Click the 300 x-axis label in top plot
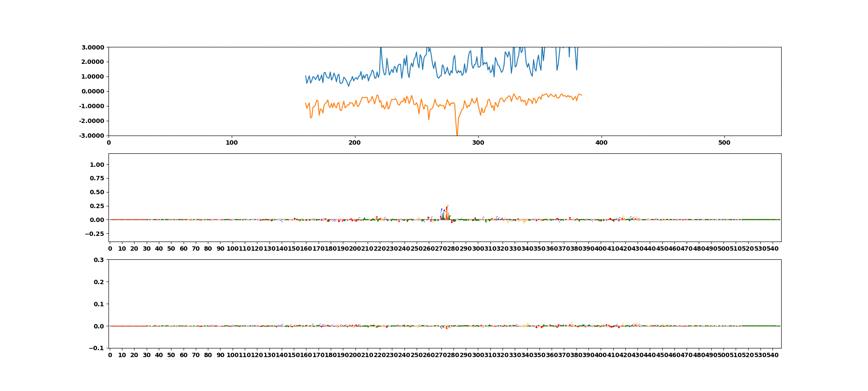This screenshot has height=391, width=868. pyautogui.click(x=478, y=142)
